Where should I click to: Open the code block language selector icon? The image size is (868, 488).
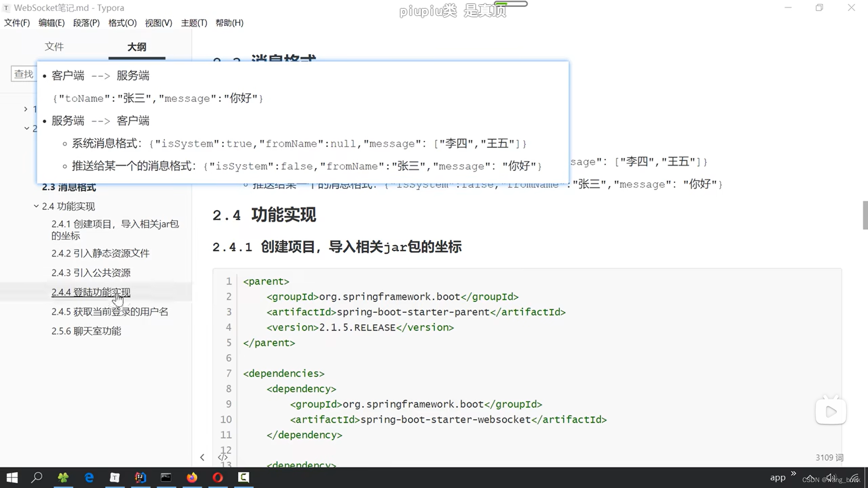coord(223,457)
